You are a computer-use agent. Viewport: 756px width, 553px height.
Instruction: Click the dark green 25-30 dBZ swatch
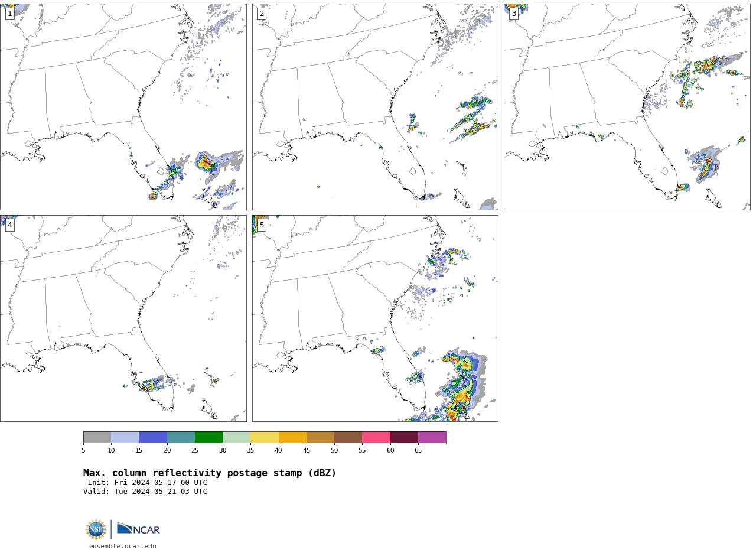tap(208, 437)
